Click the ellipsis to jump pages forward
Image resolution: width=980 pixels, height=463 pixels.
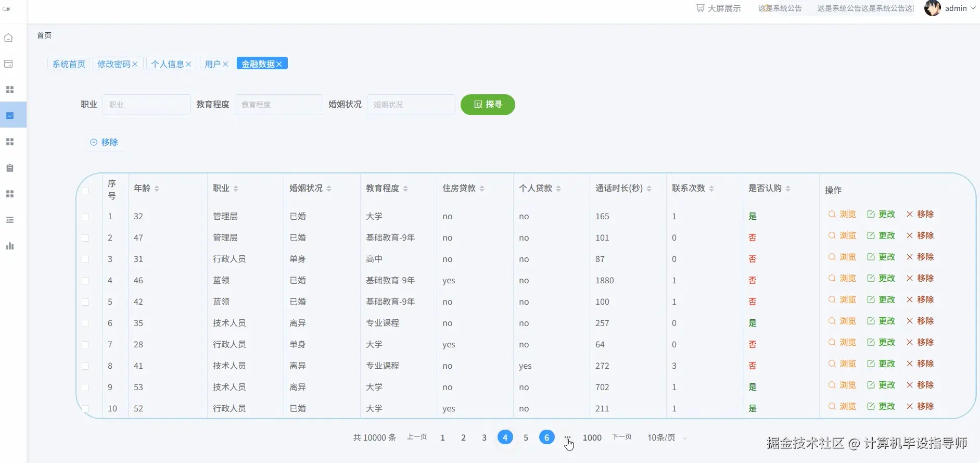point(567,437)
